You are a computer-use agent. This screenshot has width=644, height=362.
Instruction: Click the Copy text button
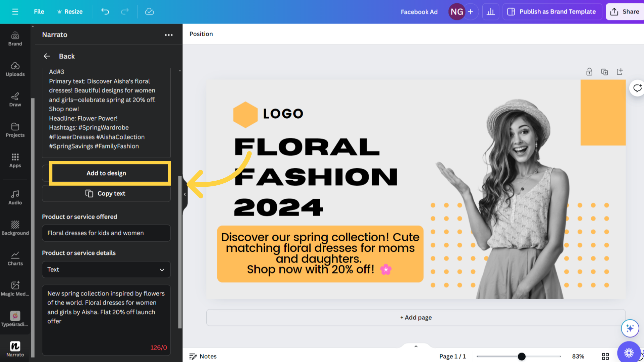tap(106, 193)
